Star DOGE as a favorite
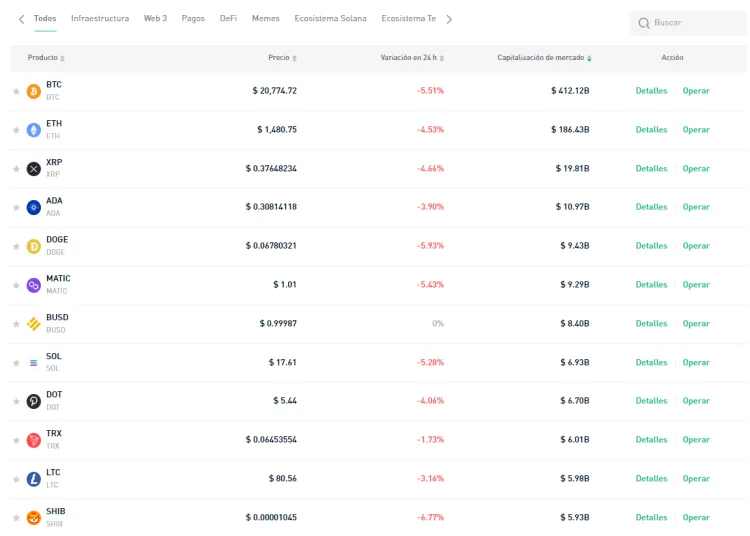 click(16, 246)
